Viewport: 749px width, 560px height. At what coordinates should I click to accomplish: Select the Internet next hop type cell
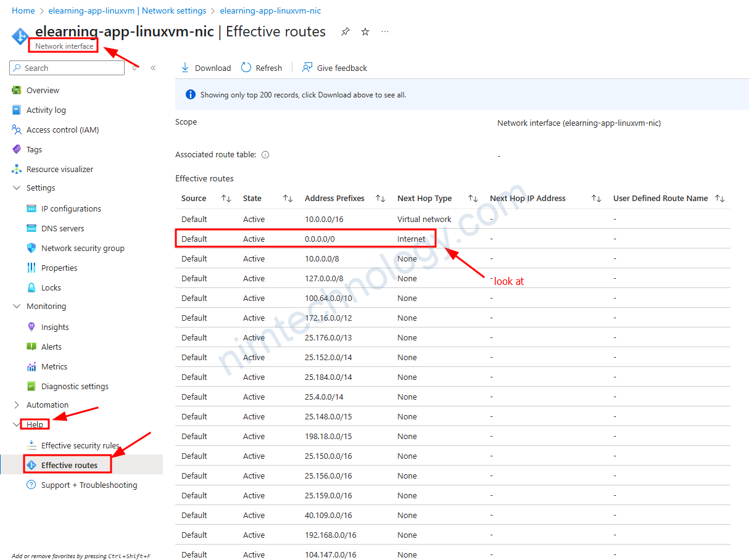coord(412,239)
